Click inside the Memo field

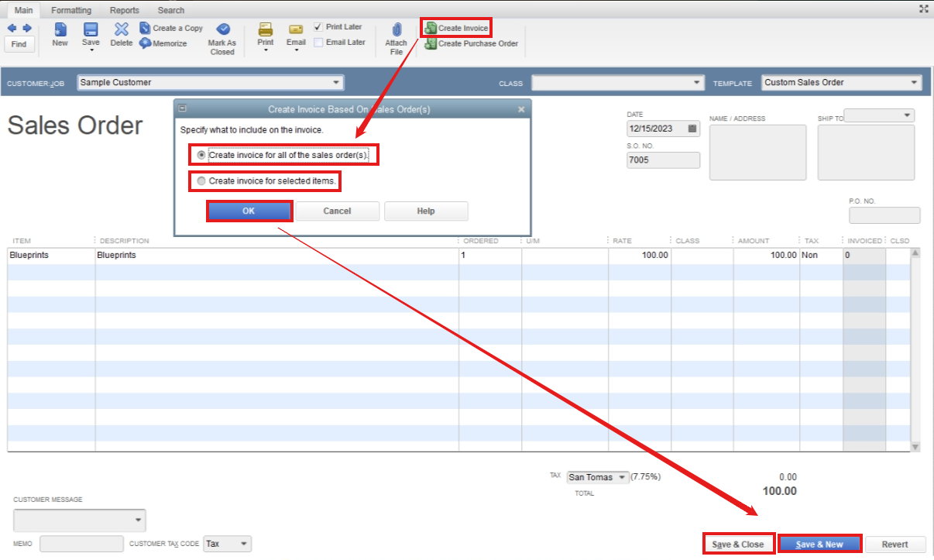81,544
